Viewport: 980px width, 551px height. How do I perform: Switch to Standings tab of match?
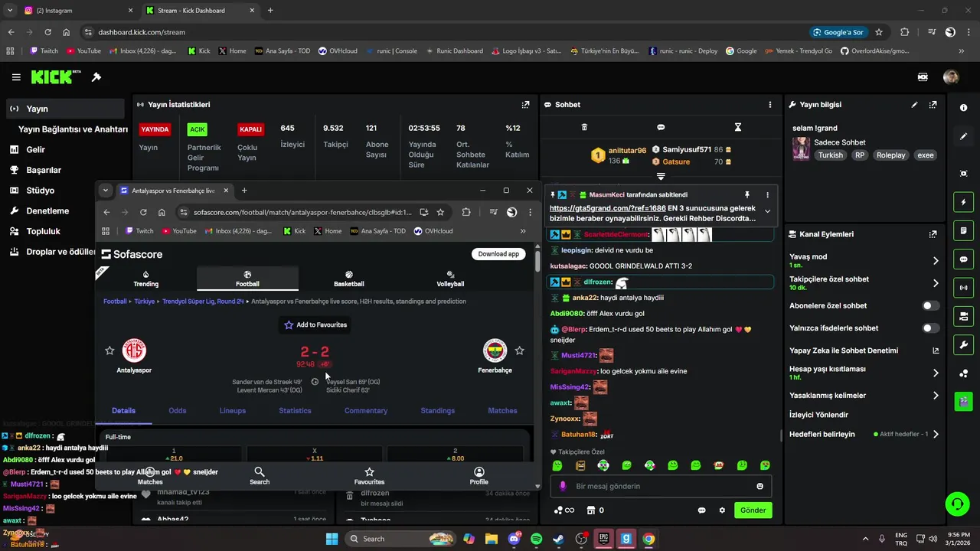(x=438, y=411)
